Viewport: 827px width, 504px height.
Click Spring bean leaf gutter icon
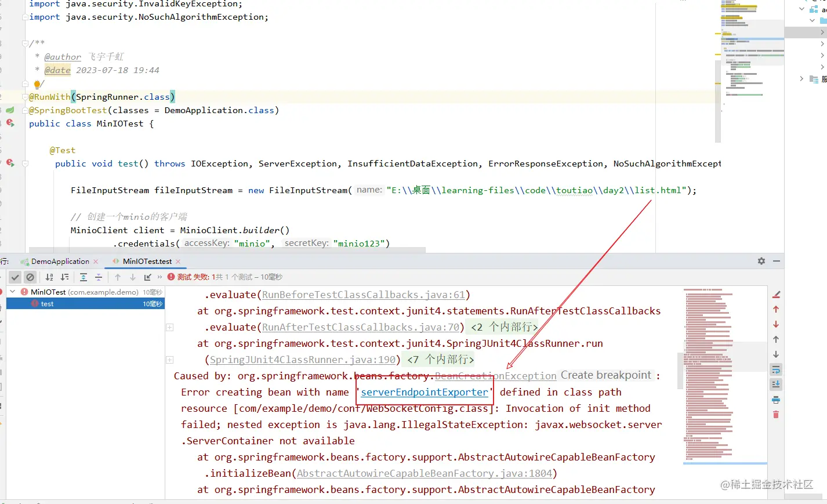[x=10, y=110]
